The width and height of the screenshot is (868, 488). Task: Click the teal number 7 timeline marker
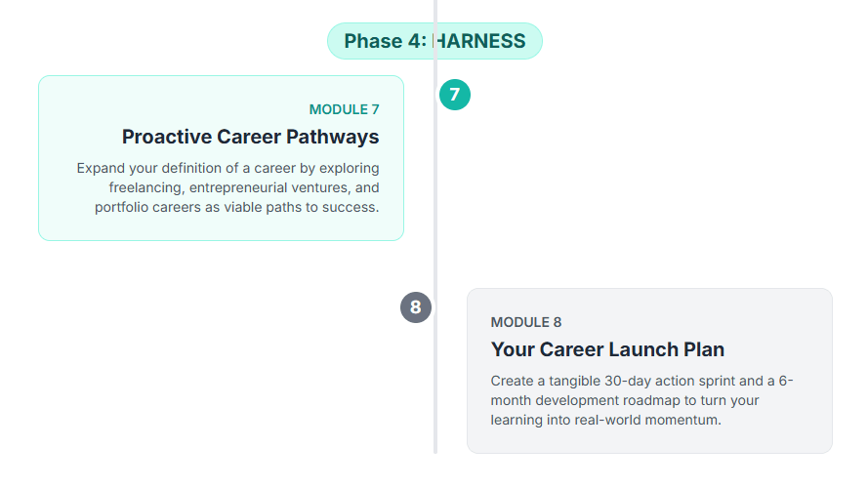point(455,95)
